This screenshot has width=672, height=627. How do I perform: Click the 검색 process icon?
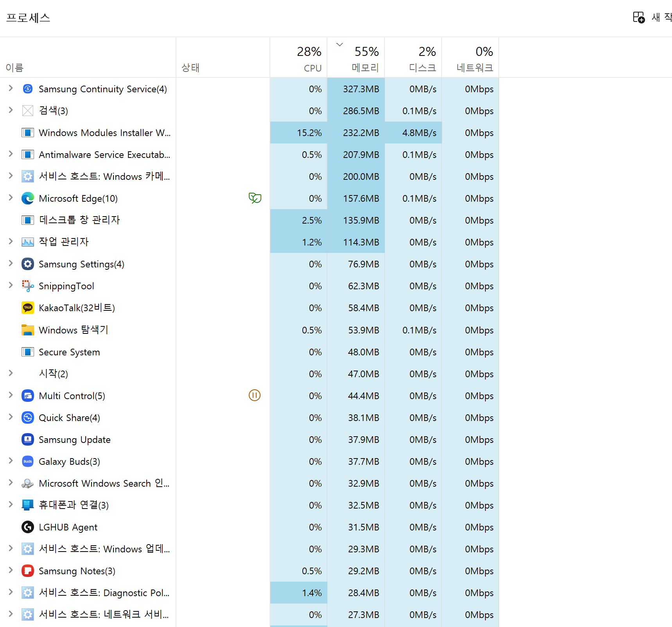pyautogui.click(x=27, y=111)
